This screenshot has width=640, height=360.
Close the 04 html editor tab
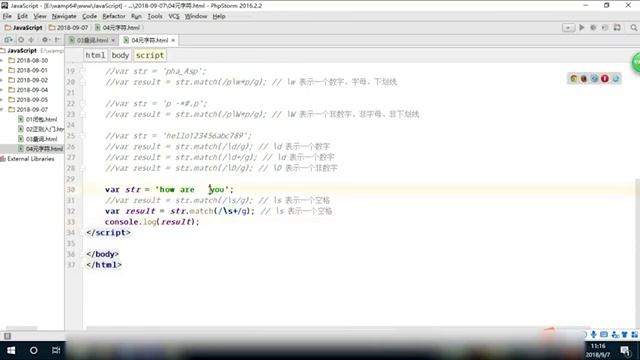(x=173, y=40)
